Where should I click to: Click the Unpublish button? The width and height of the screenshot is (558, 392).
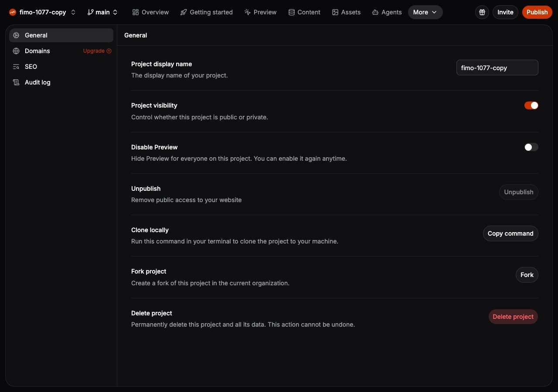coord(519,192)
